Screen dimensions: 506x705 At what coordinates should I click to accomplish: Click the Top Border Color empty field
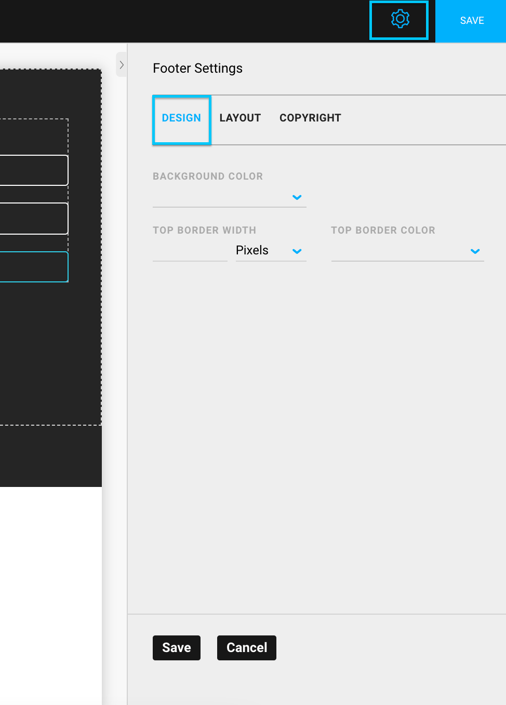point(407,250)
